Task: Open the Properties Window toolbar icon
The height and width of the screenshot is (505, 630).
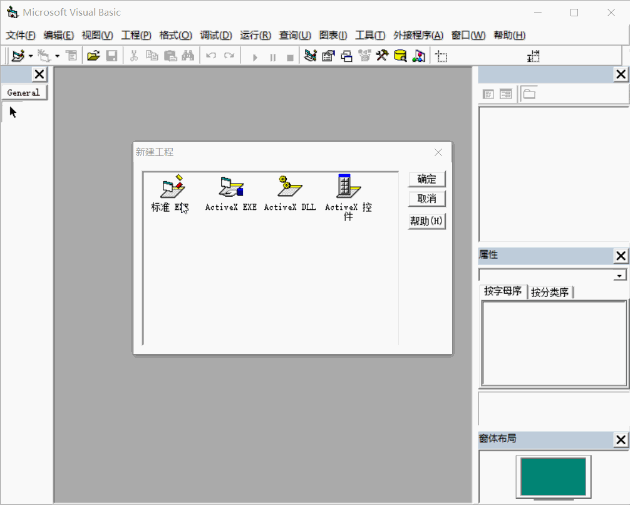Action: coord(328,56)
